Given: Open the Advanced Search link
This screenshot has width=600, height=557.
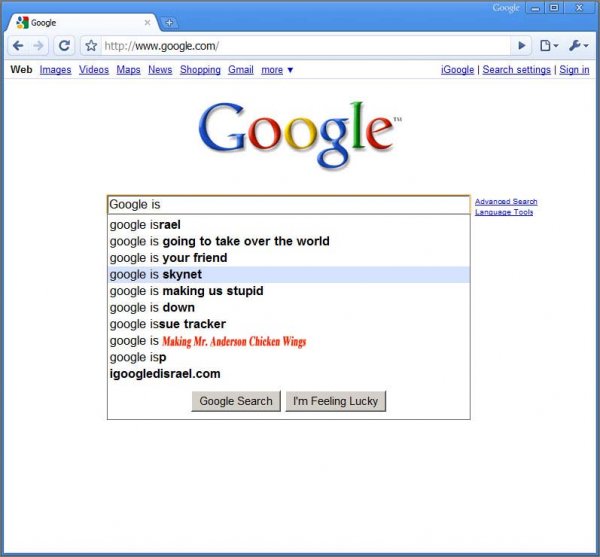Looking at the screenshot, I should (506, 202).
